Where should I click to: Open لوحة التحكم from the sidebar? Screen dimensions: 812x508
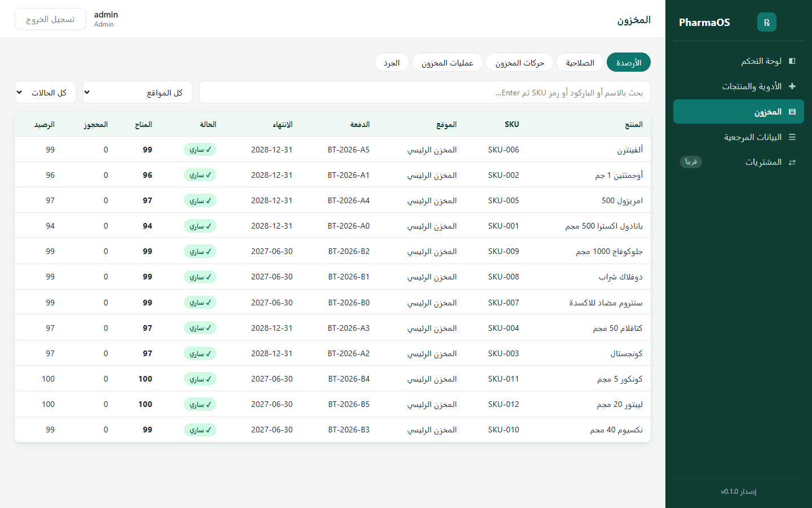(x=739, y=61)
